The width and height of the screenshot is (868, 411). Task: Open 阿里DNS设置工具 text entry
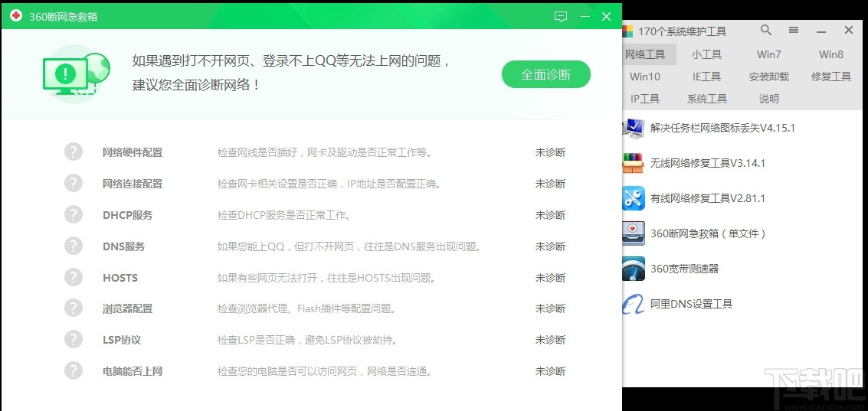(x=691, y=304)
